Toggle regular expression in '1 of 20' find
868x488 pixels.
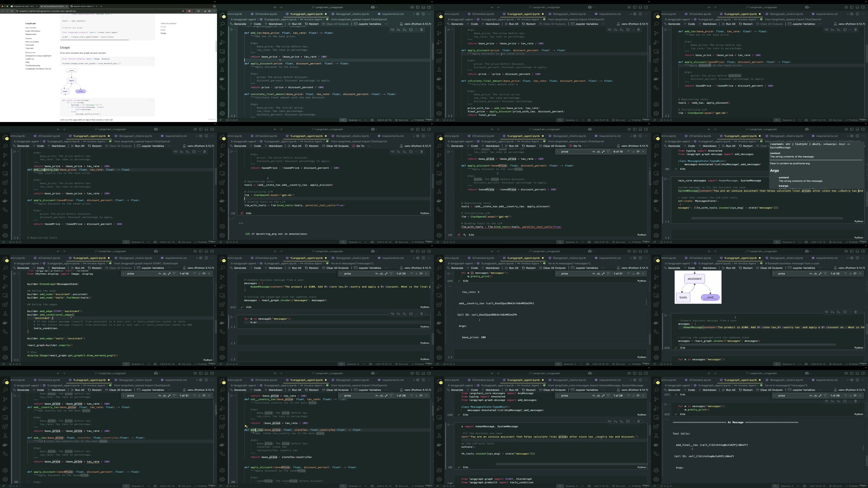pyautogui.click(x=386, y=274)
